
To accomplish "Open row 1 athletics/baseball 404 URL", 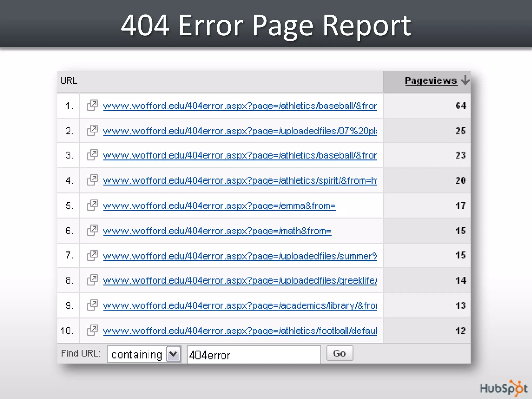I will click(x=240, y=106).
